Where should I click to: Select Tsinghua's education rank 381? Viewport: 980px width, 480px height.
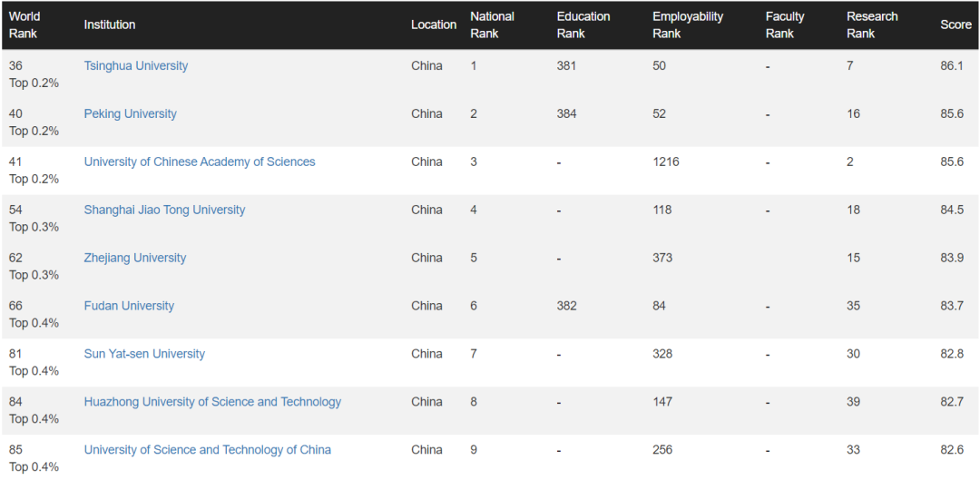(566, 65)
